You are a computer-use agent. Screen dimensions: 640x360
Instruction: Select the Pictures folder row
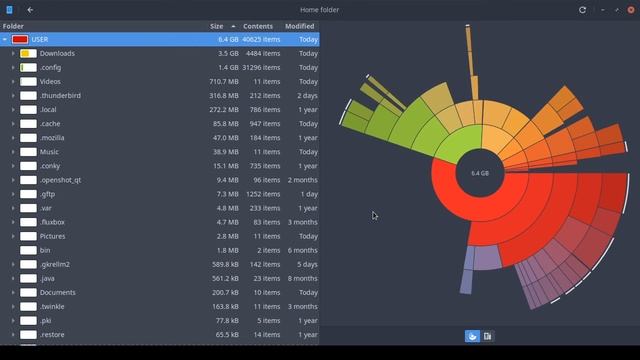[x=160, y=236]
